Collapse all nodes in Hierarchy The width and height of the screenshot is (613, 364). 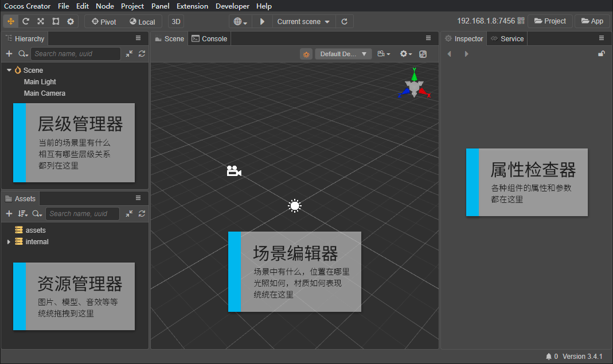coord(129,53)
